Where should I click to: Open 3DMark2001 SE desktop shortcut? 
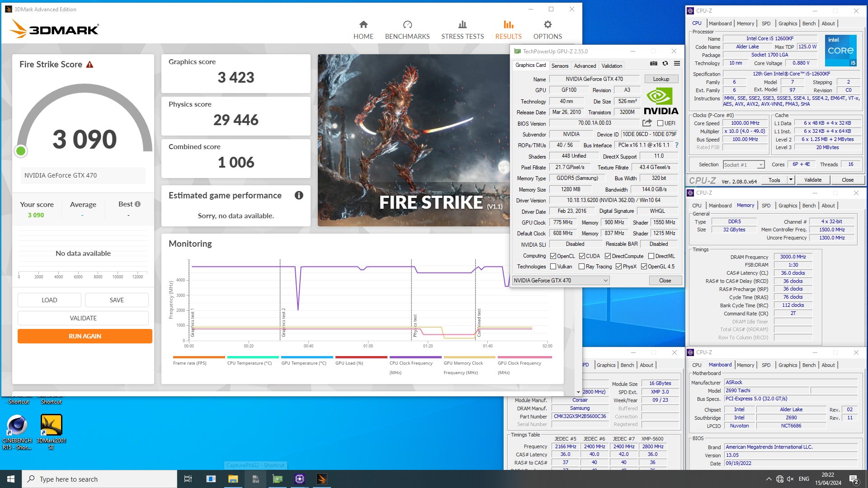click(51, 432)
